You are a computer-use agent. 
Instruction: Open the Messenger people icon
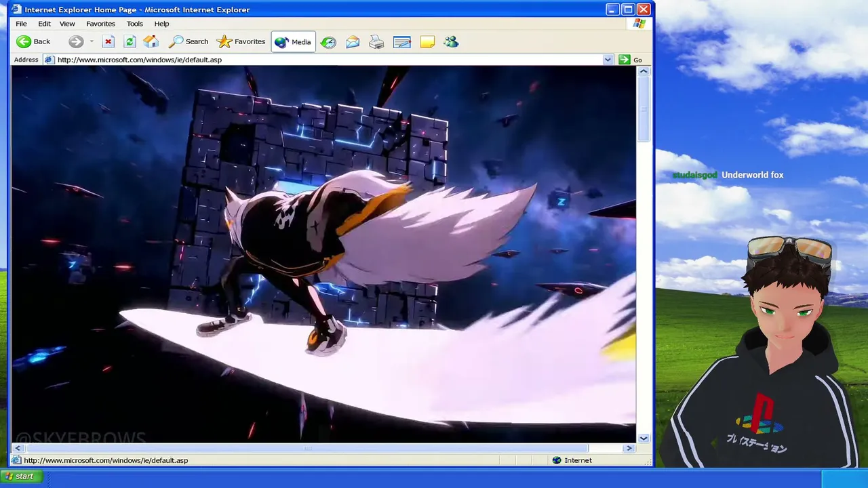[451, 42]
